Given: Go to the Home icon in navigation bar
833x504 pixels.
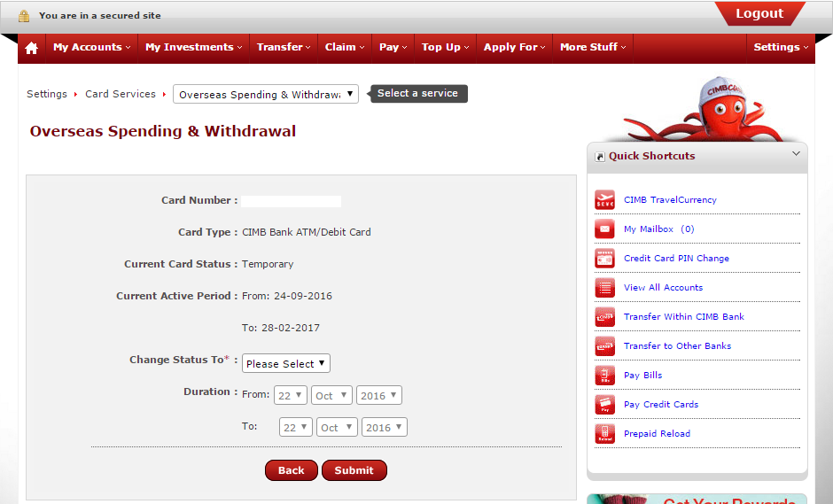Looking at the screenshot, I should (x=31, y=48).
